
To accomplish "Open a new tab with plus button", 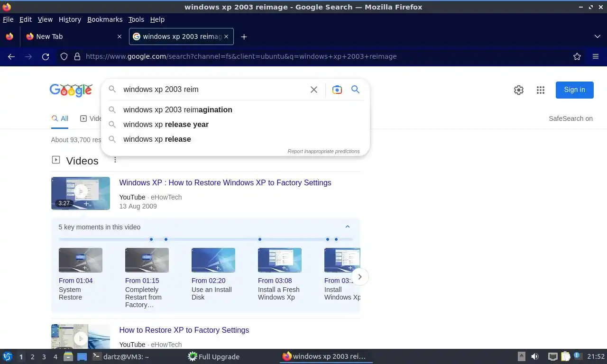I will coord(244,36).
